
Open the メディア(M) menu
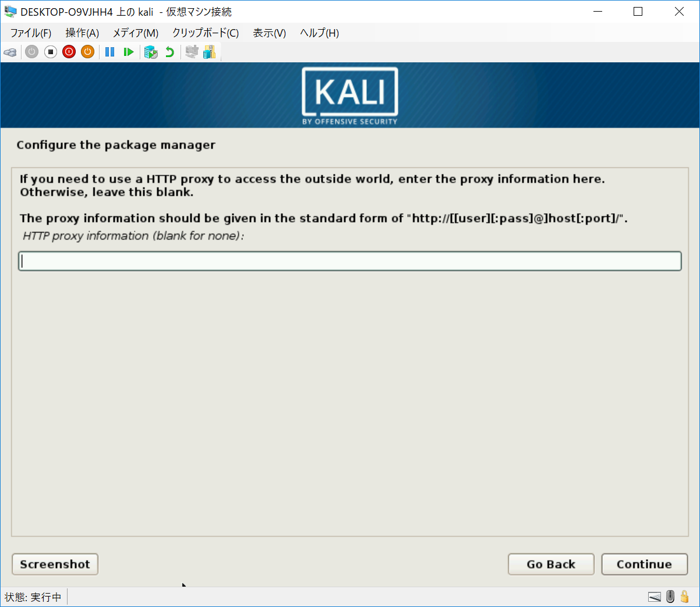[x=135, y=33]
